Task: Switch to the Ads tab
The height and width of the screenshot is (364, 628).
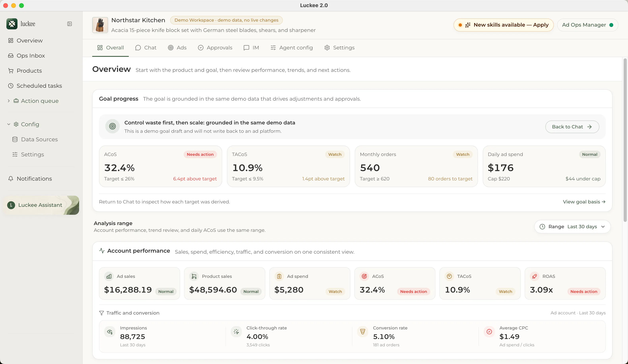Action: coord(177,48)
